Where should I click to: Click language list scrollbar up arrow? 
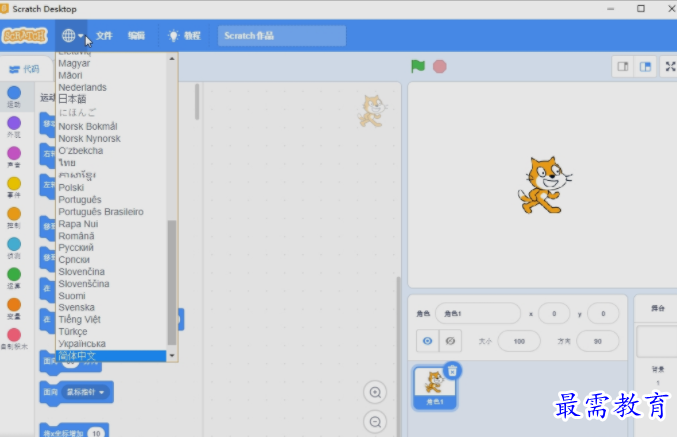click(x=172, y=58)
